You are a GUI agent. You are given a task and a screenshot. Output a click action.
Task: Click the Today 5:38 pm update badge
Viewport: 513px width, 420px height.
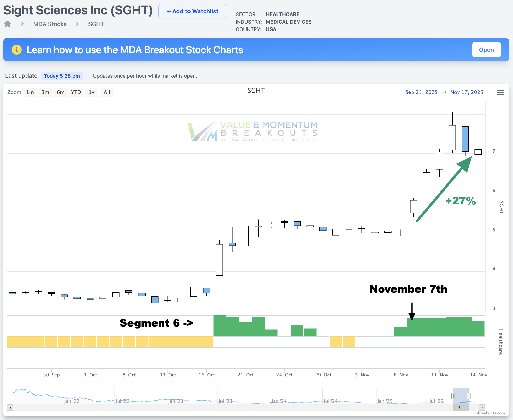[x=62, y=75]
